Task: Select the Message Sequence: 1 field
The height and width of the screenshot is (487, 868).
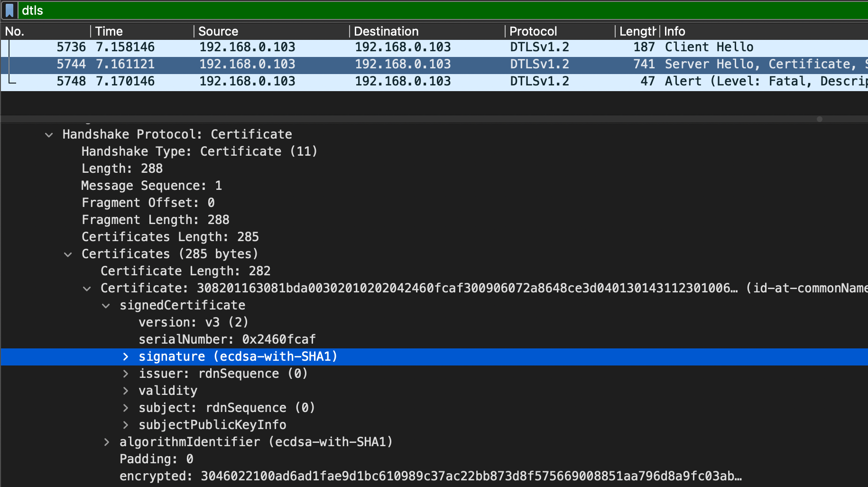Action: (x=151, y=186)
